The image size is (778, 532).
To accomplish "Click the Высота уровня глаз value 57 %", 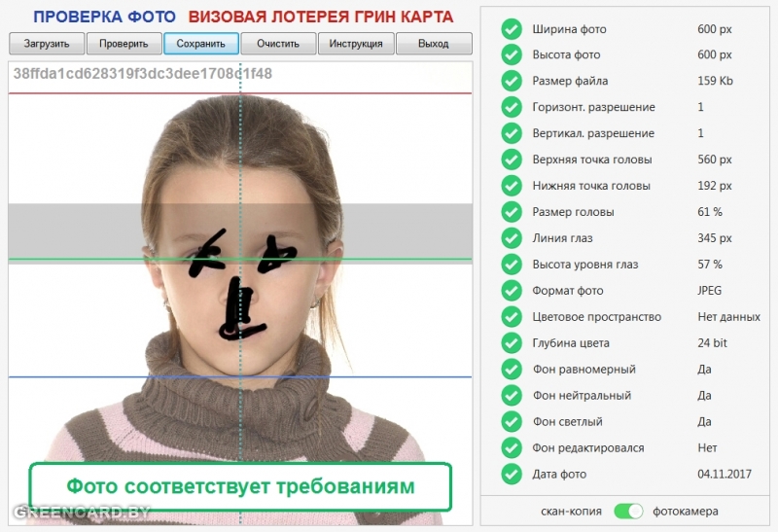I will pyautogui.click(x=710, y=265).
